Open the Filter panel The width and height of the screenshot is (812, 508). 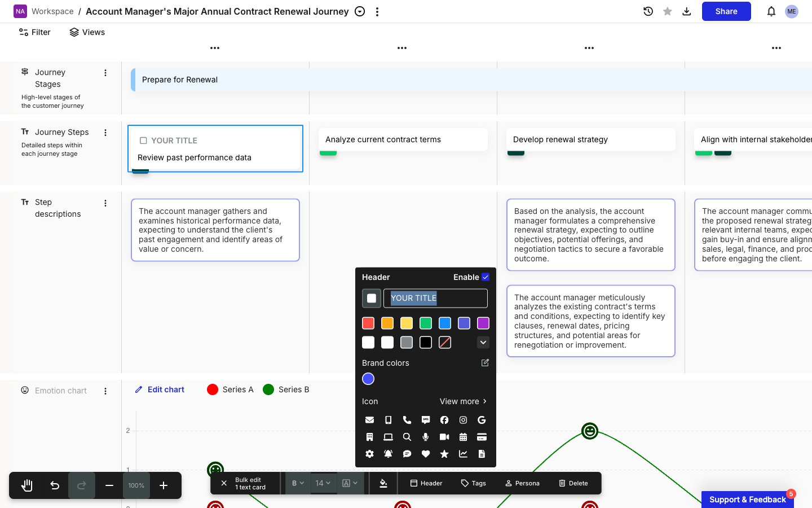coord(35,32)
